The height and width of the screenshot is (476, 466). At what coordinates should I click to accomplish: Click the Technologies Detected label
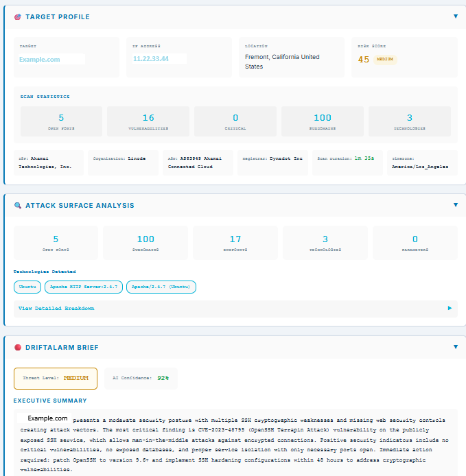pyautogui.click(x=45, y=272)
